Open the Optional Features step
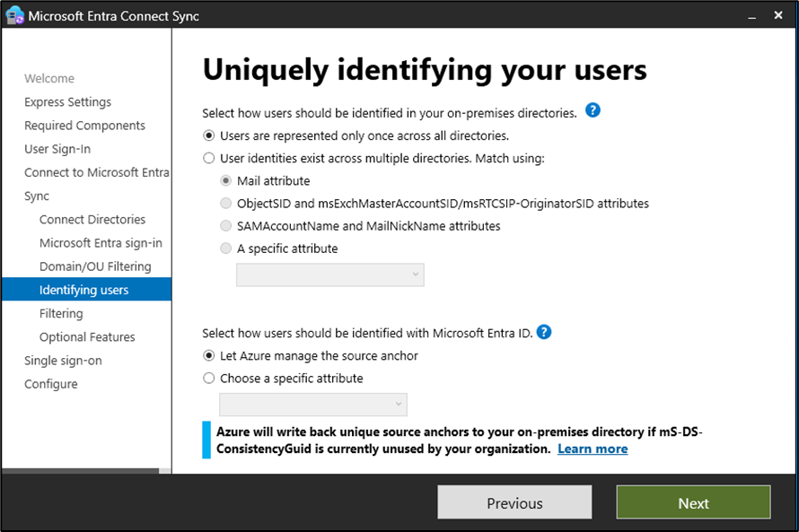Screen dimensions: 799x532 point(87,337)
